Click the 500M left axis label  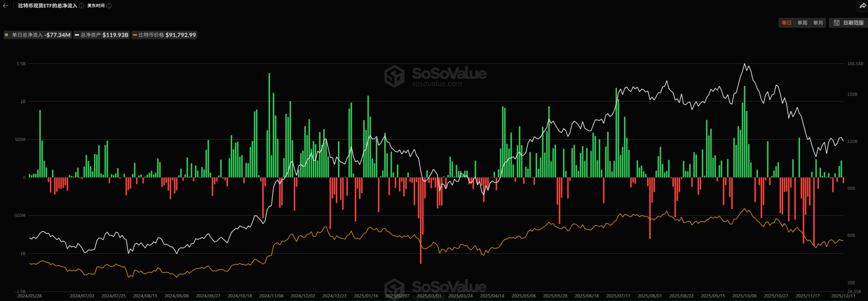[x=20, y=140]
